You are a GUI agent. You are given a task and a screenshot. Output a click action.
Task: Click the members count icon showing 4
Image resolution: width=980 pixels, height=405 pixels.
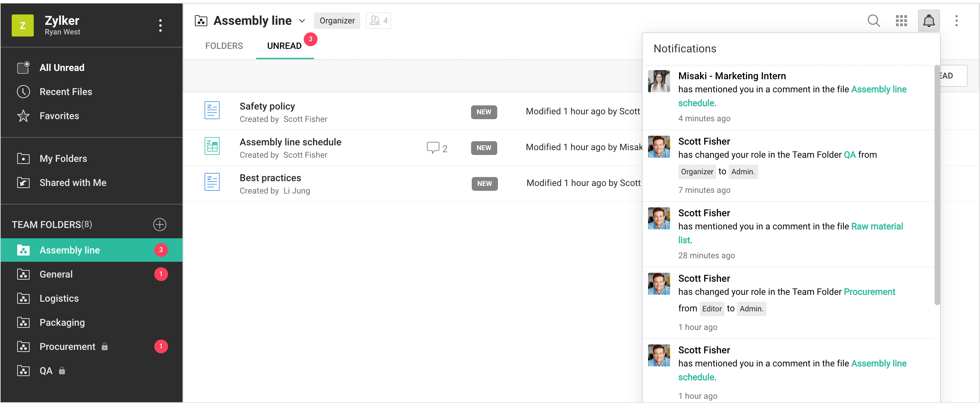point(378,21)
